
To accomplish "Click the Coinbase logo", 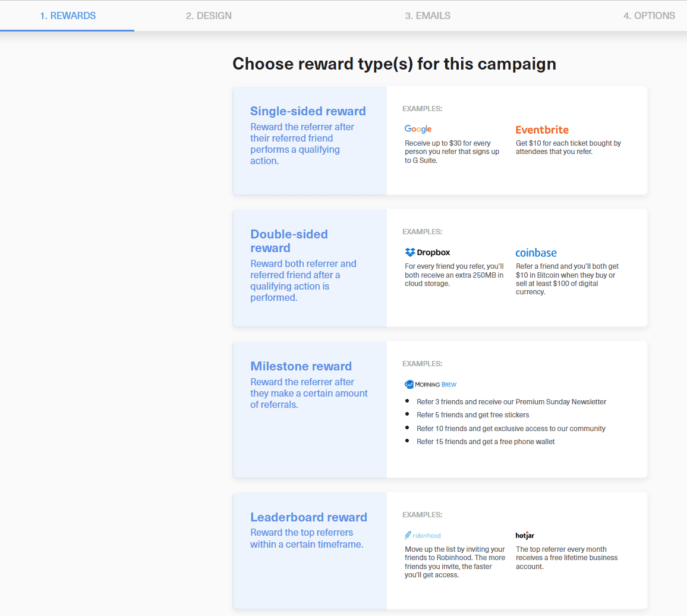I will 536,253.
